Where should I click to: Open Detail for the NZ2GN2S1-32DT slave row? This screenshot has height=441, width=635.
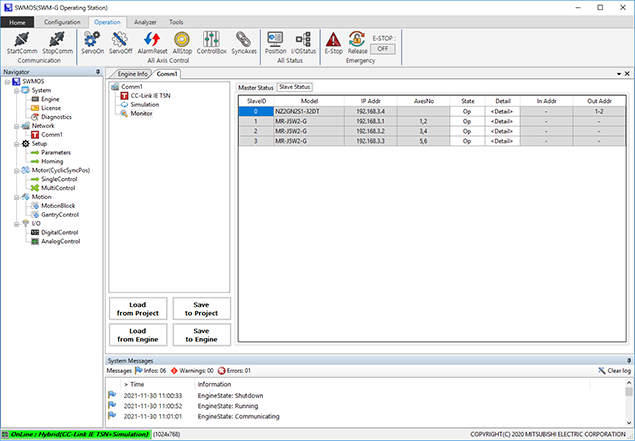pos(501,111)
